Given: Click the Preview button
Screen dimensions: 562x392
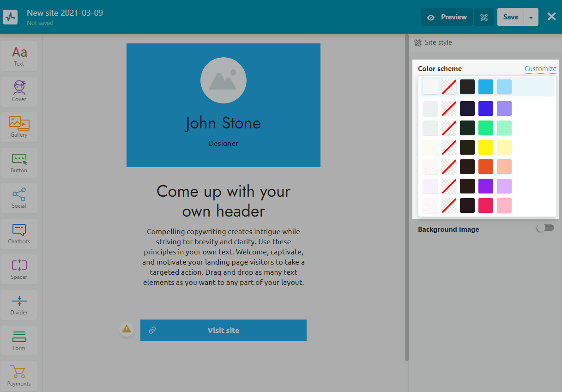Looking at the screenshot, I should [447, 17].
